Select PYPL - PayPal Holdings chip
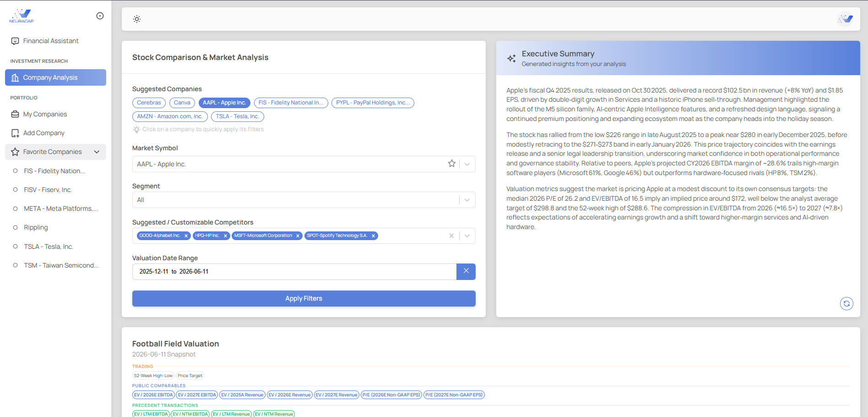Screen dimensions: 868x417 pos(373,103)
